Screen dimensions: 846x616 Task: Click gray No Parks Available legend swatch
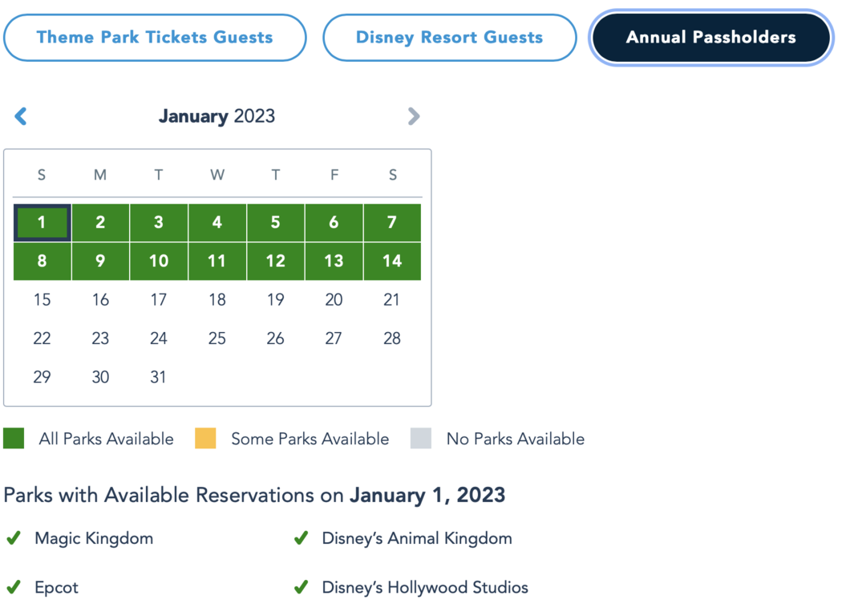pos(421,439)
